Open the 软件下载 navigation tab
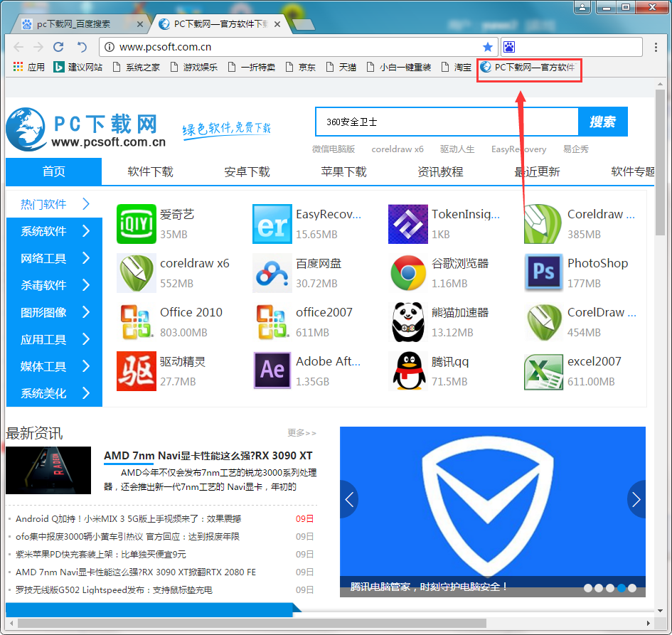The height and width of the screenshot is (635, 672). [150, 171]
